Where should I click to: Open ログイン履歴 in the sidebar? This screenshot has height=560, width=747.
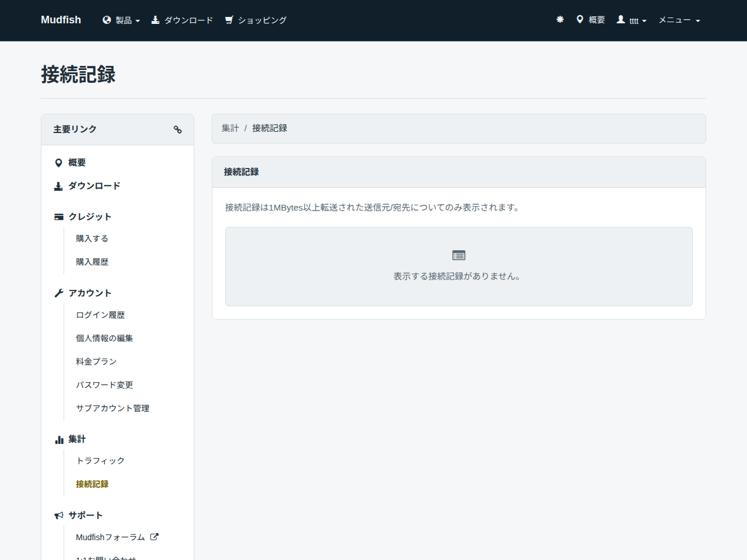point(100,315)
